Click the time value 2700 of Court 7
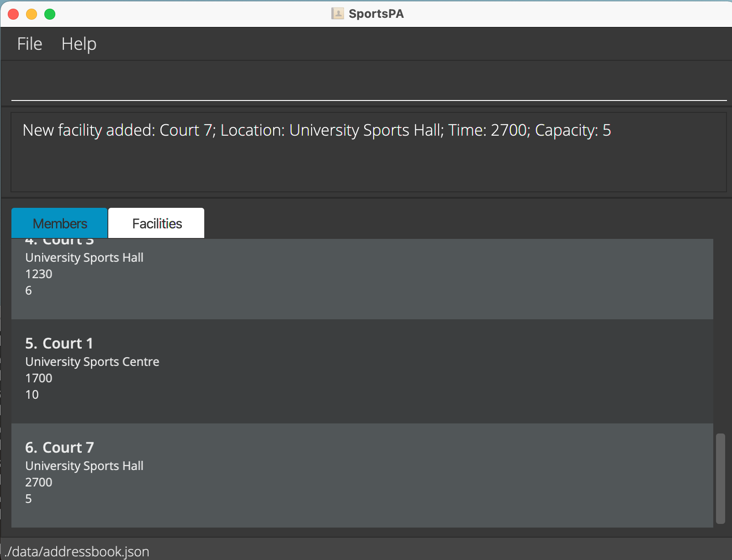Viewport: 732px width, 560px height. tap(39, 482)
